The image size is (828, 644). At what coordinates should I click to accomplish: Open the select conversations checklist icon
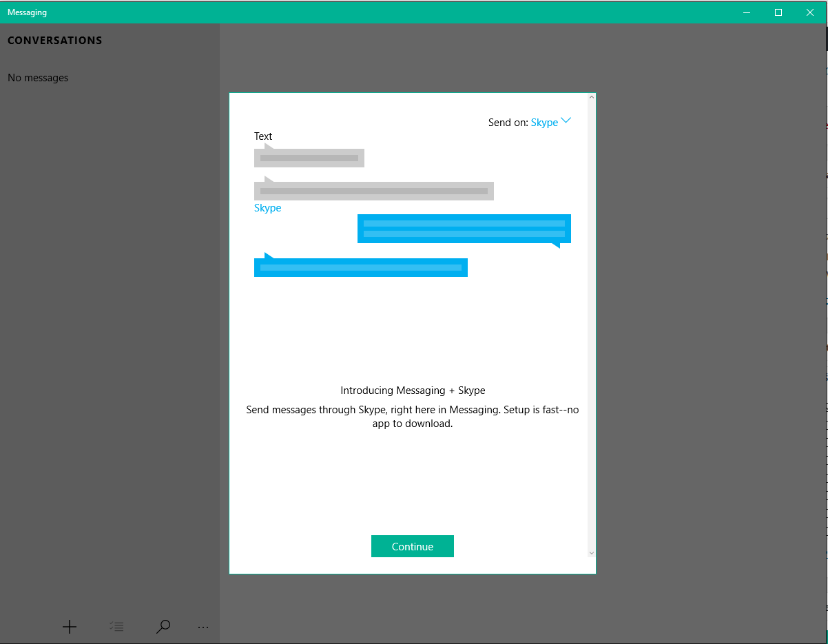[116, 627]
